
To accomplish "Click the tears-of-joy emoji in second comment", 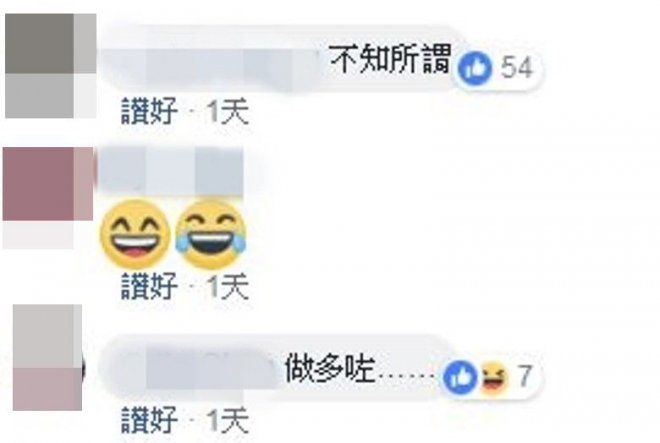I will tap(210, 235).
